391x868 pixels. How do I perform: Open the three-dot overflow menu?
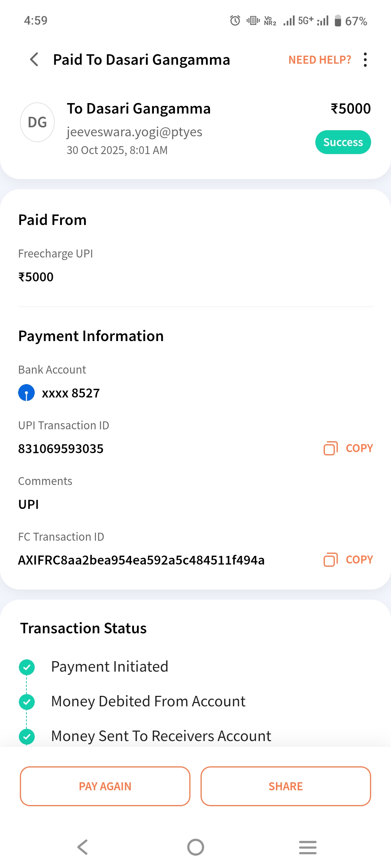click(x=365, y=60)
